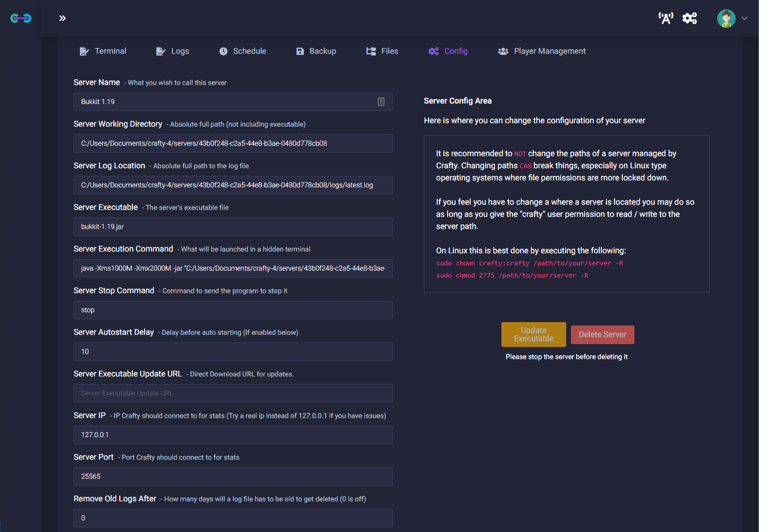Open panel settings gears icon
Image resolution: width=764 pixels, height=532 pixels.
coord(689,19)
